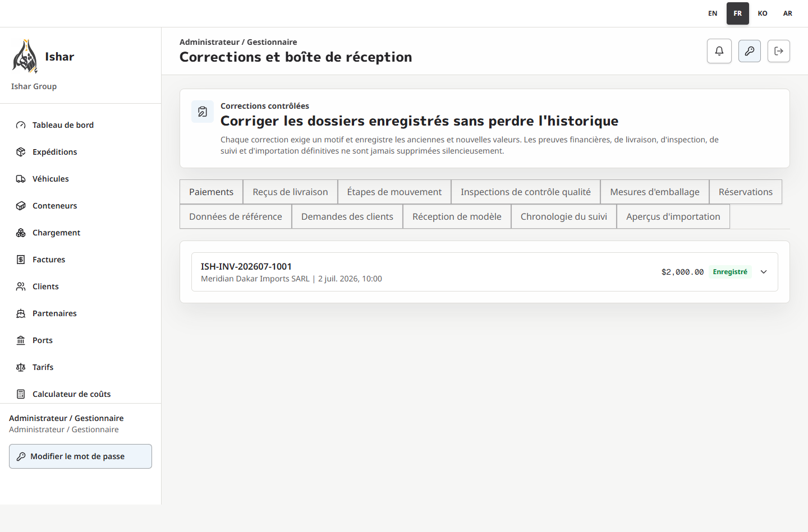Click the Ports landmark icon
808x532 pixels.
[21, 340]
